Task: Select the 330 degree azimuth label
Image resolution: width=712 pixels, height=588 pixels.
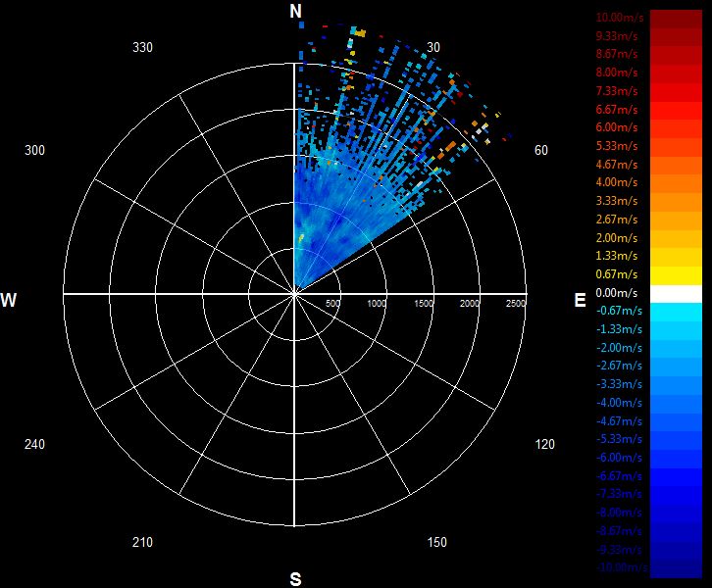Action: click(x=142, y=47)
